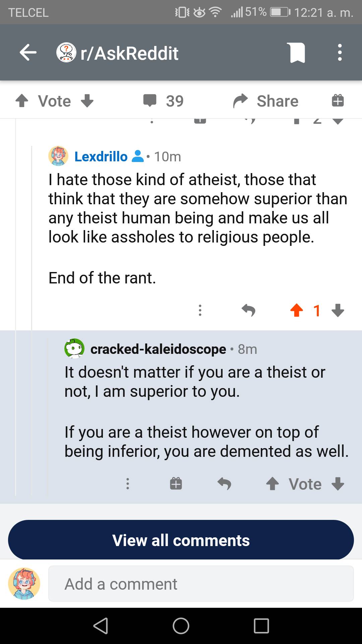Give an award with the gift icon
The image size is (362, 644).
338,101
